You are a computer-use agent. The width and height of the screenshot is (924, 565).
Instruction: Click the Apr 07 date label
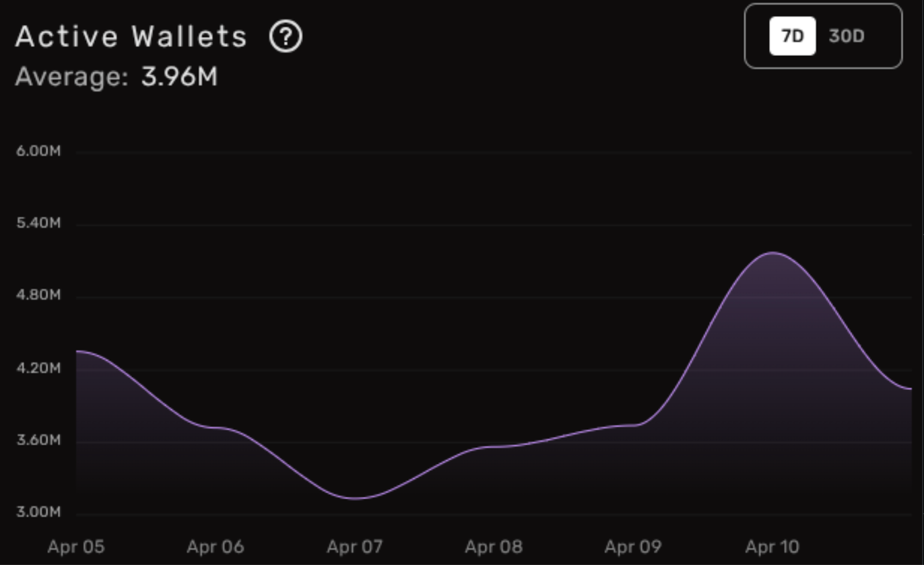(355, 547)
